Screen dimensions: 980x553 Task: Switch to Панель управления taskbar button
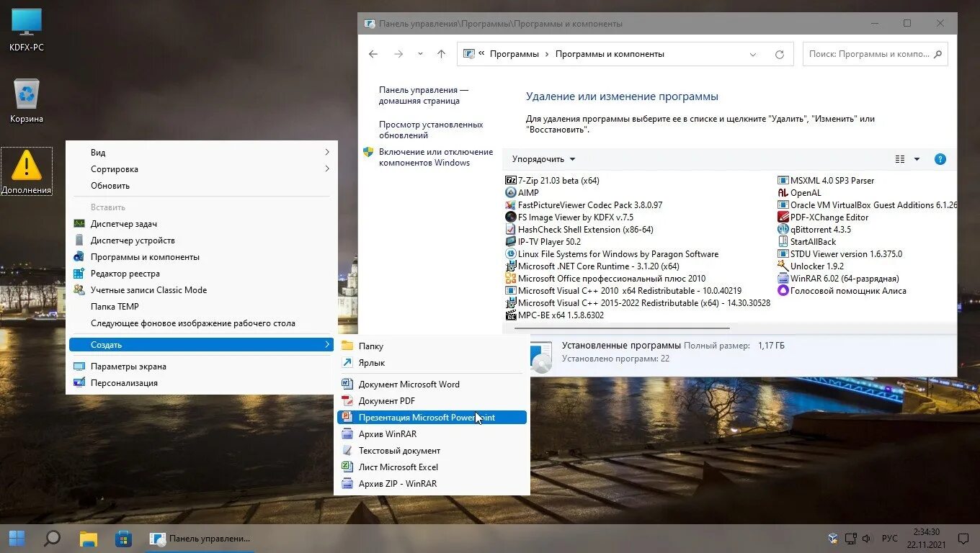pyautogui.click(x=201, y=538)
